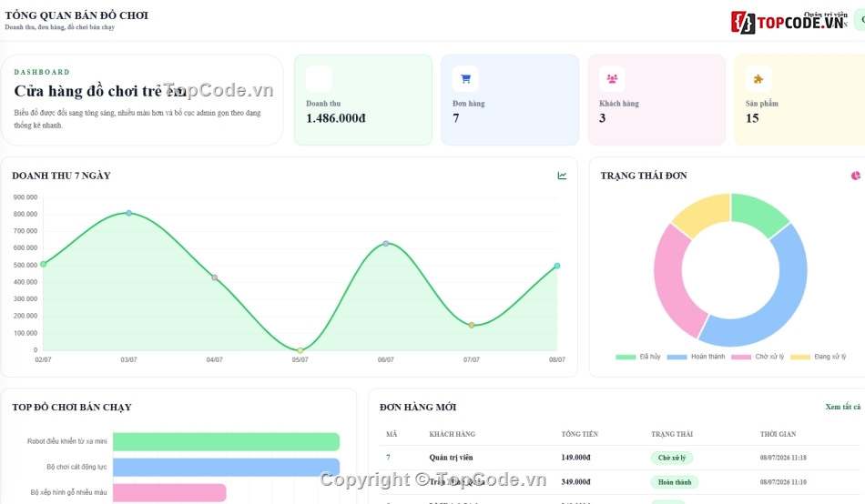Click the revenue data point for 06/07
This screenshot has height=504, width=865.
(386, 243)
